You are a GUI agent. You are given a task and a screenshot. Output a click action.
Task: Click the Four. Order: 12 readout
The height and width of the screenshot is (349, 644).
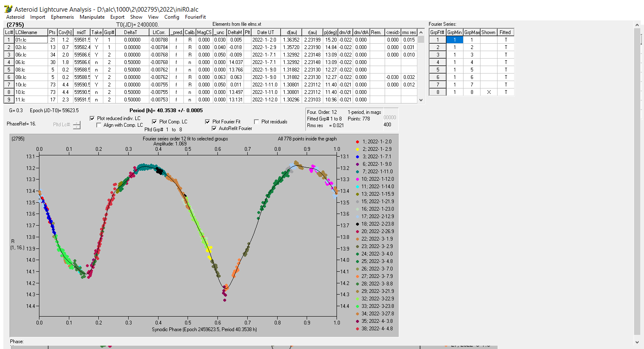click(322, 112)
